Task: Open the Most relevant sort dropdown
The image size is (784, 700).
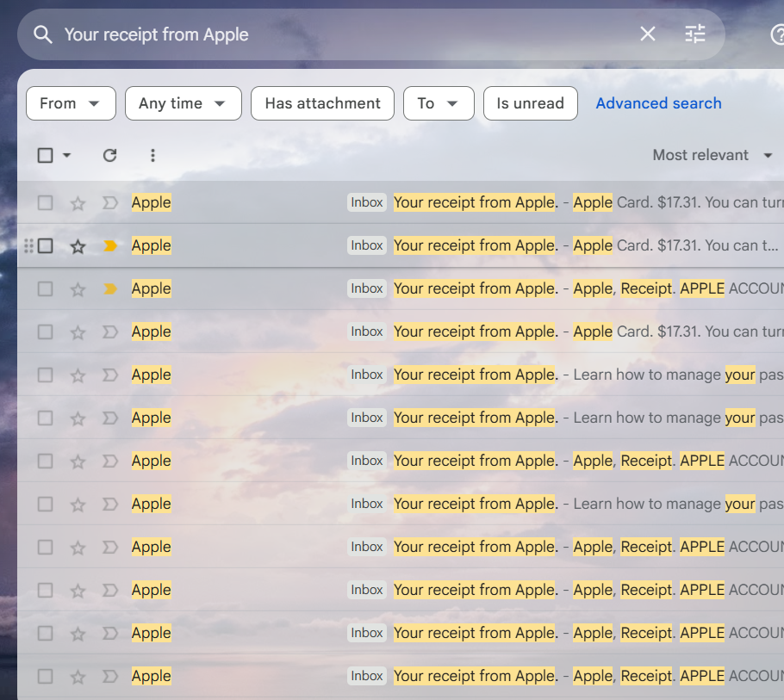Action: pyautogui.click(x=712, y=155)
